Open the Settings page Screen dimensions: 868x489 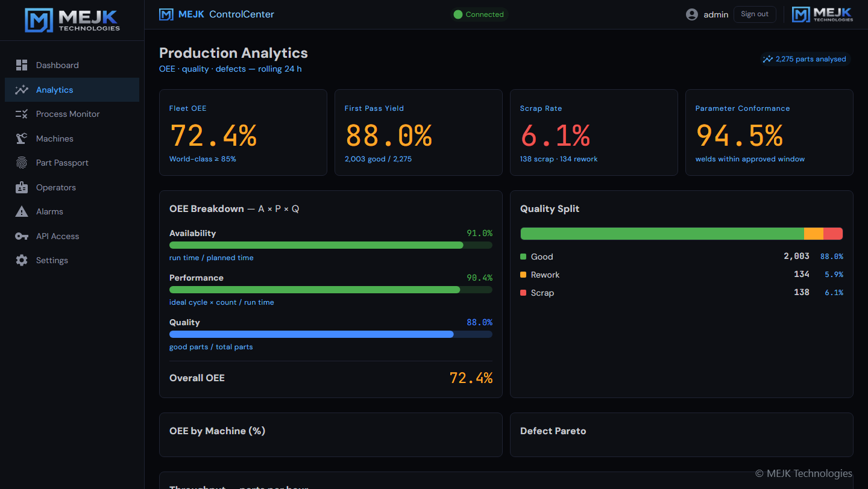(x=72, y=260)
